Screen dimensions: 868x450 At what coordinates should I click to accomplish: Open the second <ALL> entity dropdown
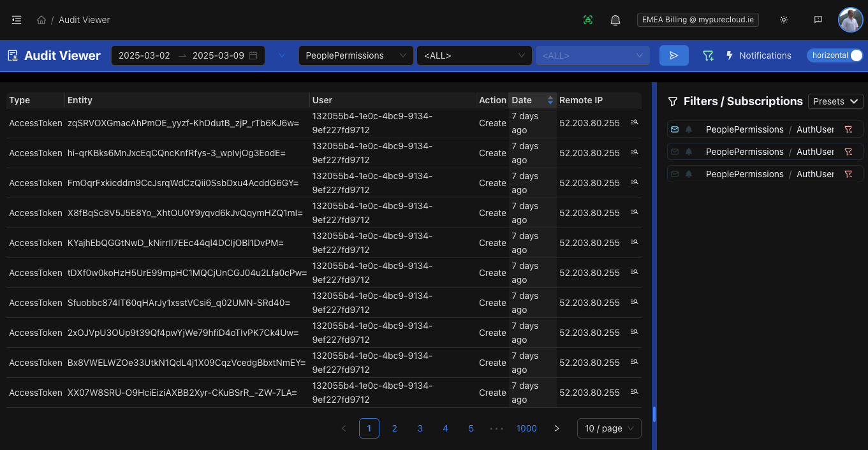(x=474, y=55)
